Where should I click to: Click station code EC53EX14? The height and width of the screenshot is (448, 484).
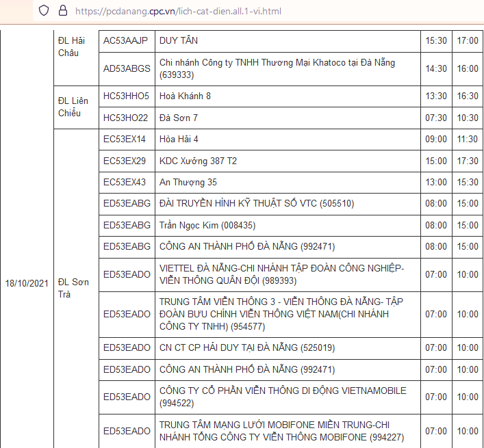tap(124, 139)
